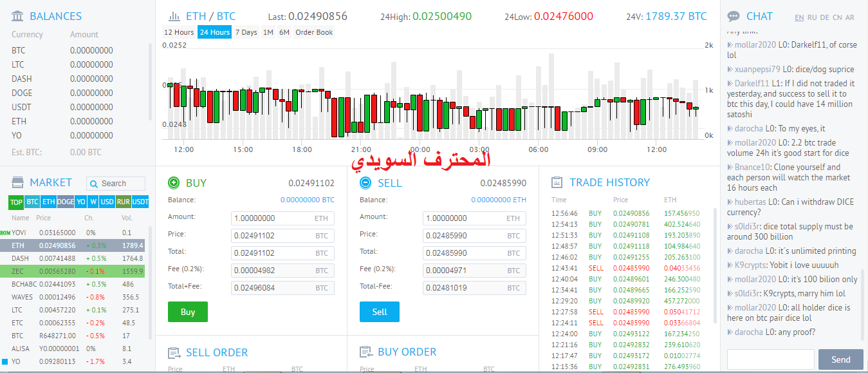This screenshot has width=868, height=373.
Task: Select the W market tab
Action: (93, 202)
